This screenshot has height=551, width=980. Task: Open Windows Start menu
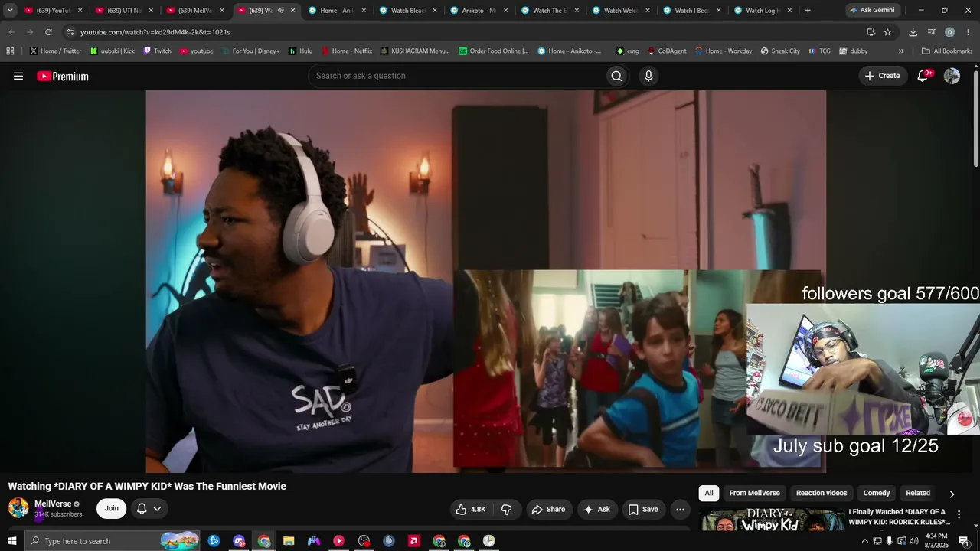(x=11, y=541)
